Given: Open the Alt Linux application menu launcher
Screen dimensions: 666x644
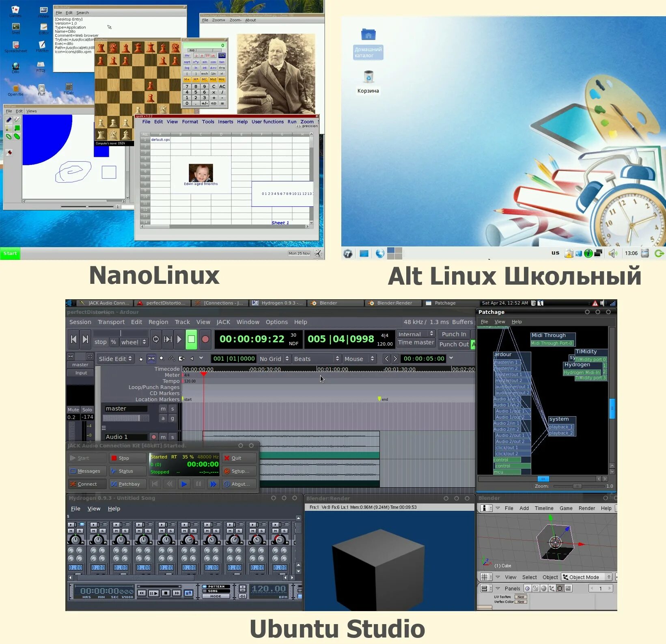Looking at the screenshot, I should tap(348, 254).
